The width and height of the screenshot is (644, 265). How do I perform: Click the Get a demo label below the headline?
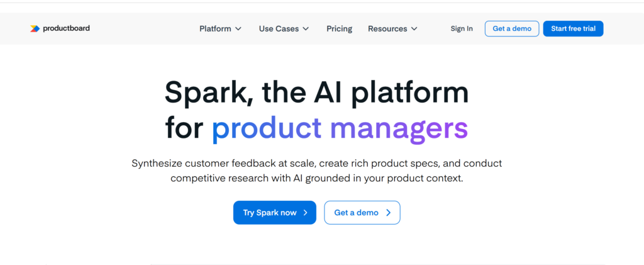[x=356, y=213]
